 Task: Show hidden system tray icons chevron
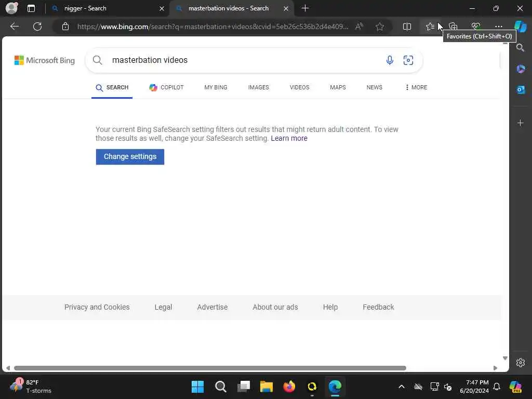[x=402, y=387]
